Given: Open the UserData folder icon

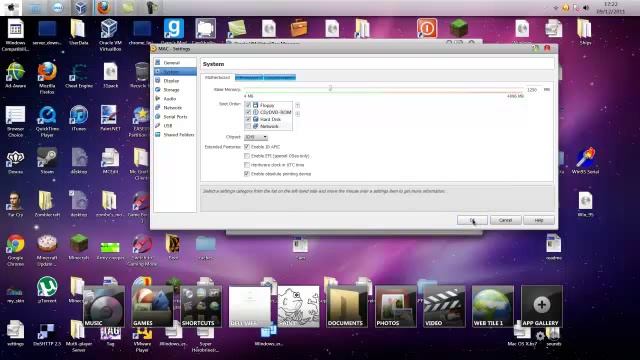Looking at the screenshot, I should coord(79,32).
